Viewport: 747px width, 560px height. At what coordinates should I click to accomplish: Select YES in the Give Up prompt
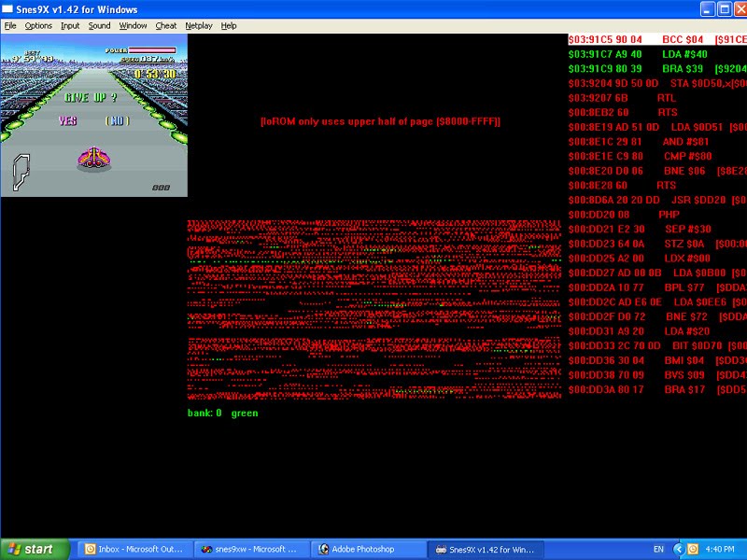click(67, 121)
